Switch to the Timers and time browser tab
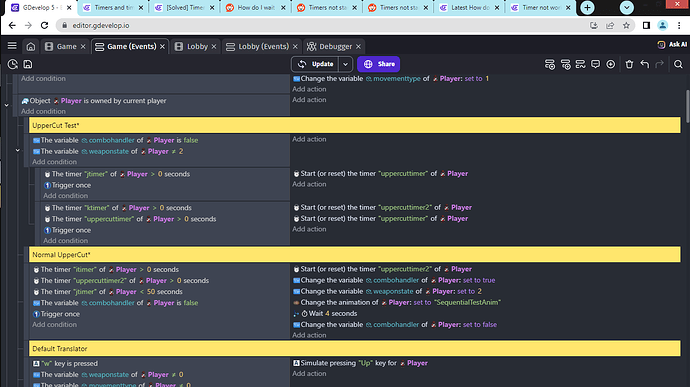Image resolution: width=690 pixels, height=387 pixels. 114,7
